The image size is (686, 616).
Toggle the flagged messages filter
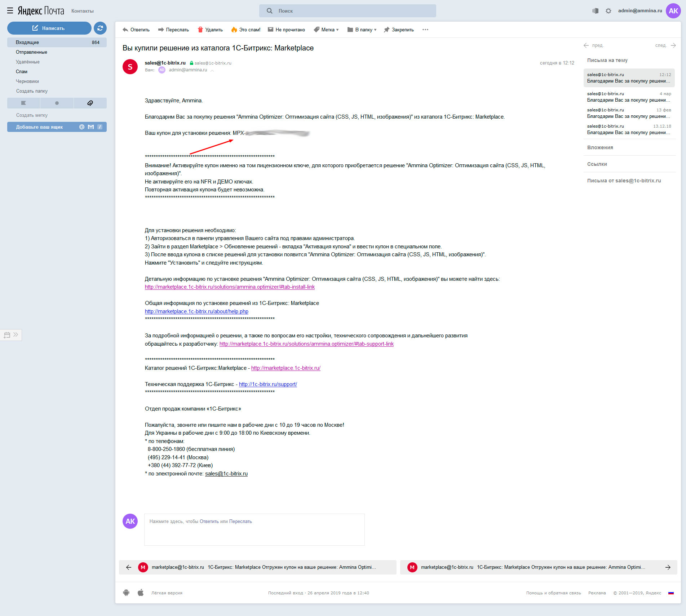click(x=24, y=103)
